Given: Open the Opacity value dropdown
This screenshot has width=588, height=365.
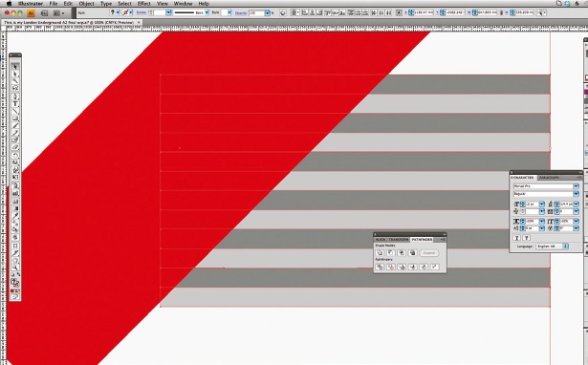Looking at the screenshot, I should [267, 12].
